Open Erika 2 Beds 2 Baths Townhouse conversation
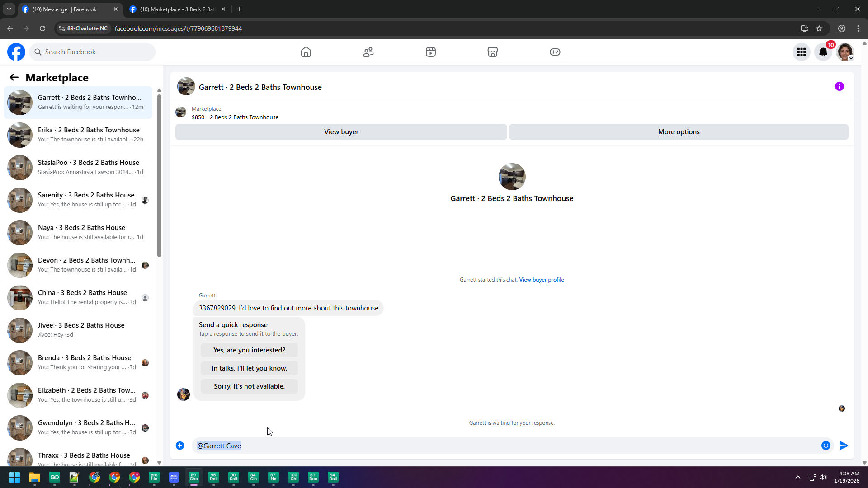Screen dimensions: 868x488 click(x=78, y=135)
